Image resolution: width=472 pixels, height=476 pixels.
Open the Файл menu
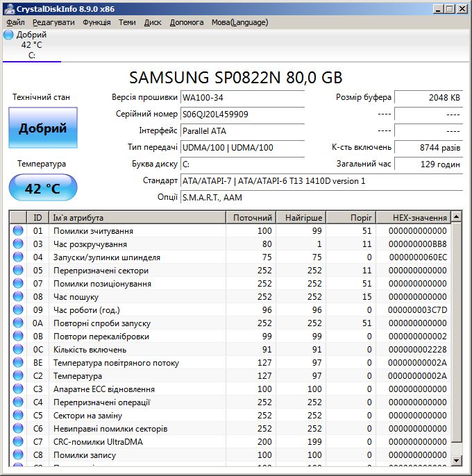pos(15,22)
